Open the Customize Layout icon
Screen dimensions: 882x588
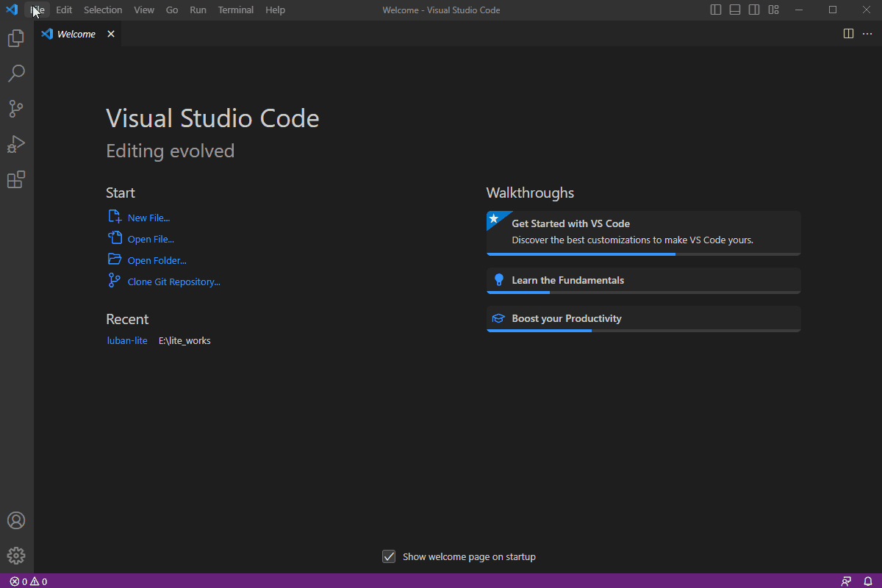pyautogui.click(x=773, y=10)
